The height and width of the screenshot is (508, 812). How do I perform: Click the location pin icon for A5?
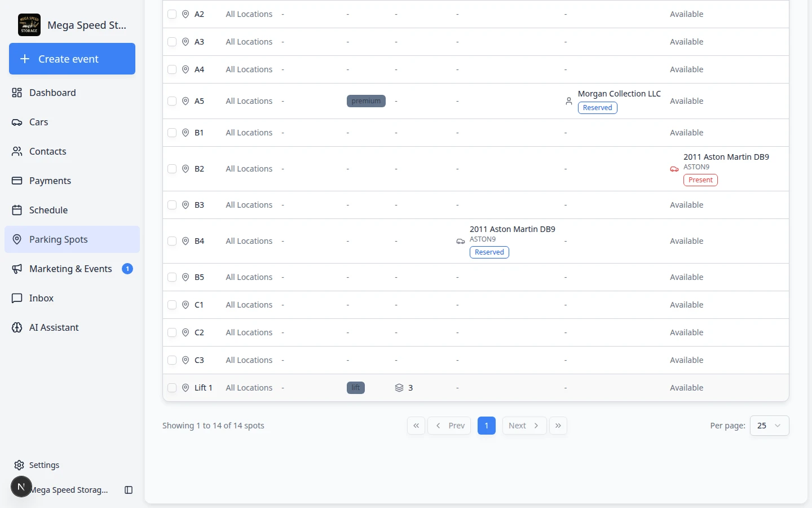(186, 101)
